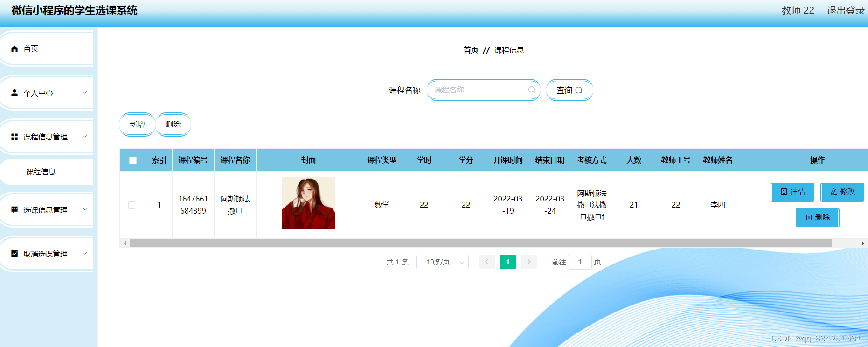Image resolution: width=868 pixels, height=347 pixels.
Task: Open the 首页 sidebar menu item
Action: tap(47, 49)
